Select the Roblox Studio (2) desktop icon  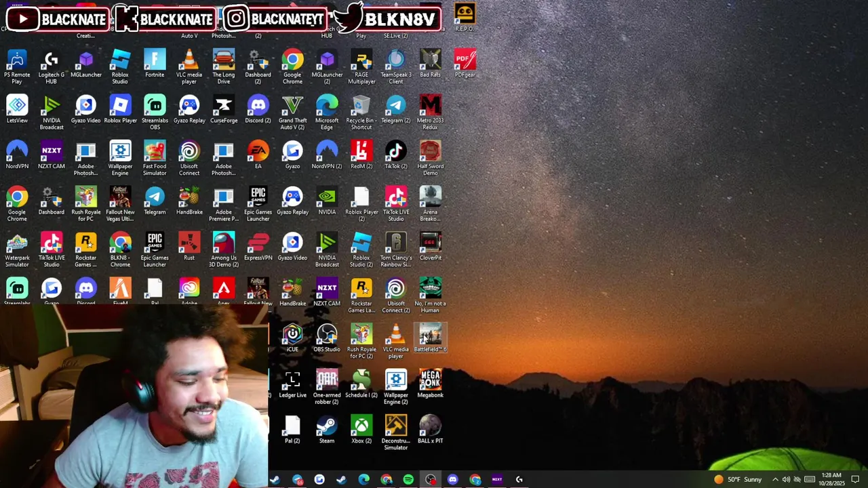pyautogui.click(x=361, y=250)
